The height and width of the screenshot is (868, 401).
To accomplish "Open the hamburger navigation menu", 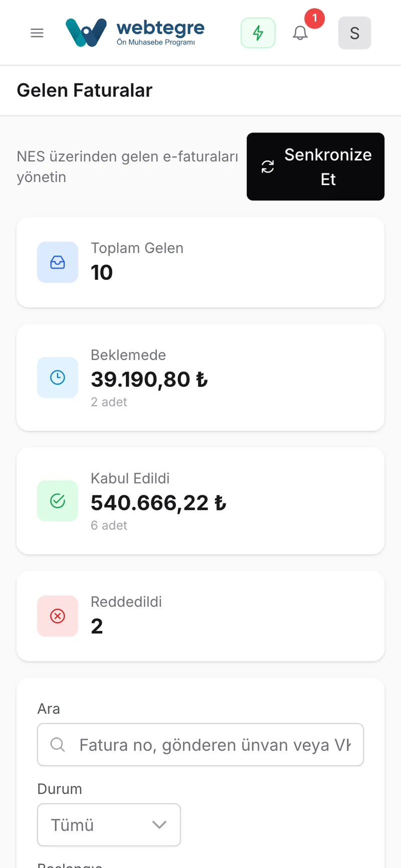I will point(37,33).
